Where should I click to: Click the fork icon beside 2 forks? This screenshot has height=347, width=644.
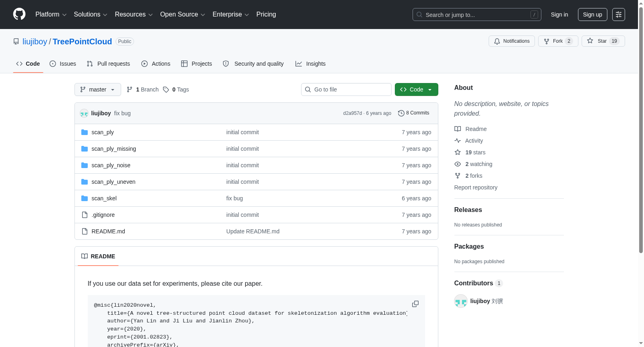pos(458,176)
